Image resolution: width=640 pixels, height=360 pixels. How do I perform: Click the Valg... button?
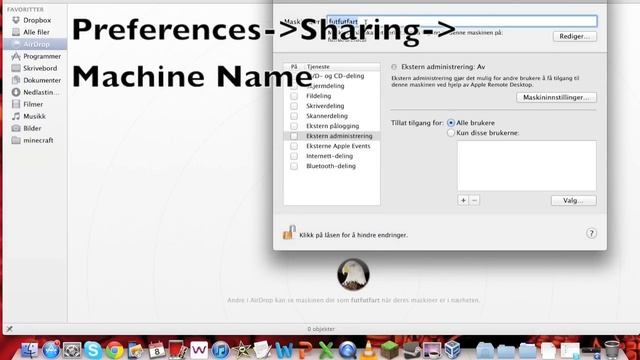tap(573, 200)
